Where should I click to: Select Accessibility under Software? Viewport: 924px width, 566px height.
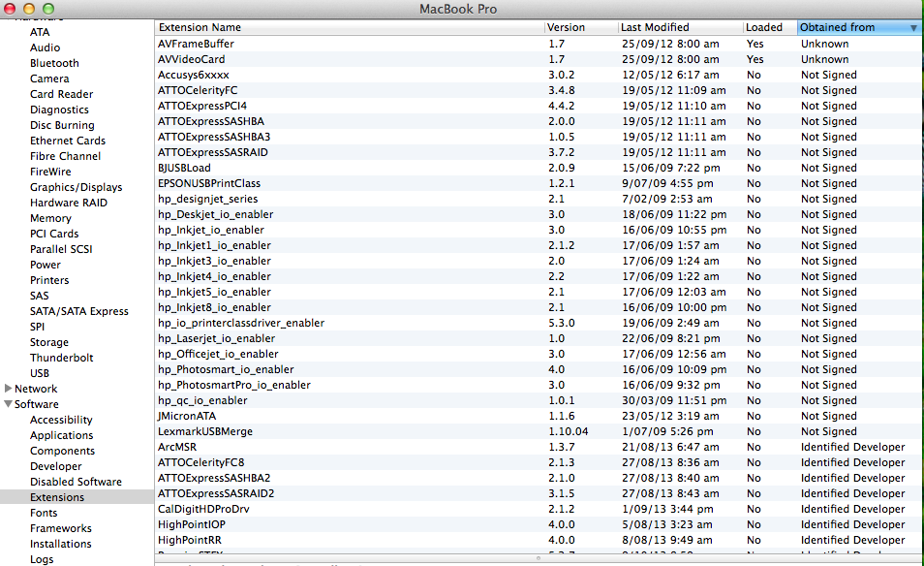click(x=61, y=420)
